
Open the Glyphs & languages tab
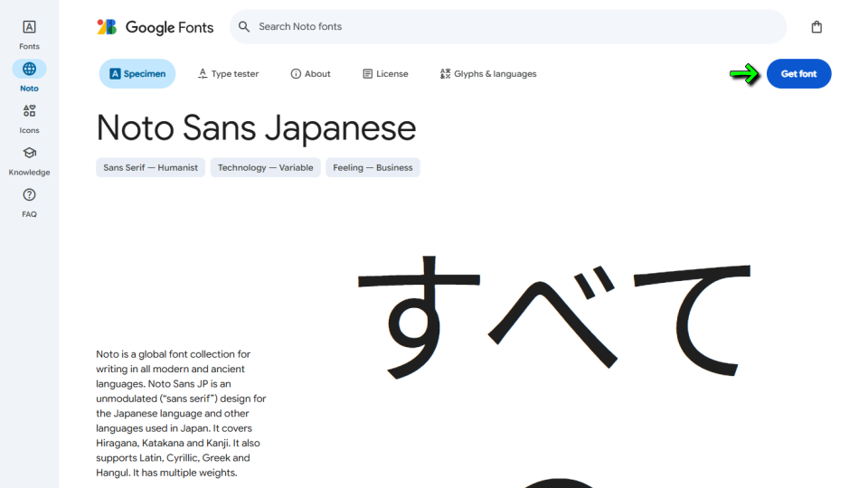488,73
